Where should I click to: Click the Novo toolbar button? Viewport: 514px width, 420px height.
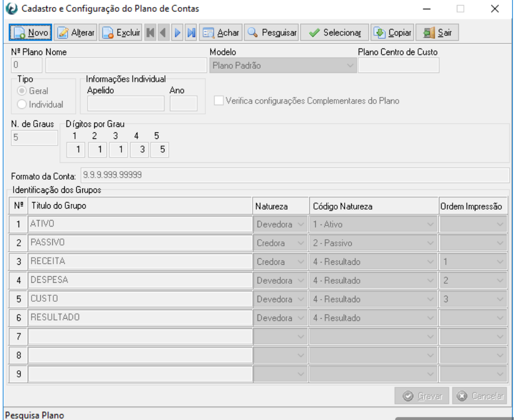click(x=30, y=33)
